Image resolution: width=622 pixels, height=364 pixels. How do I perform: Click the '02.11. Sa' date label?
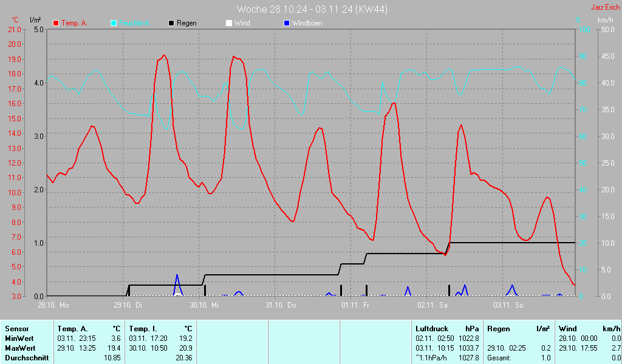[432, 305]
